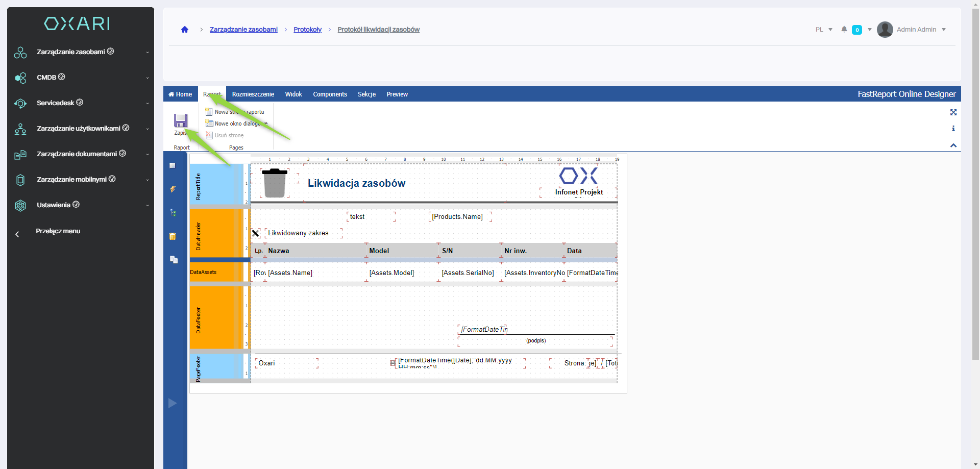Click Nowa strona raportu button

[x=235, y=112]
